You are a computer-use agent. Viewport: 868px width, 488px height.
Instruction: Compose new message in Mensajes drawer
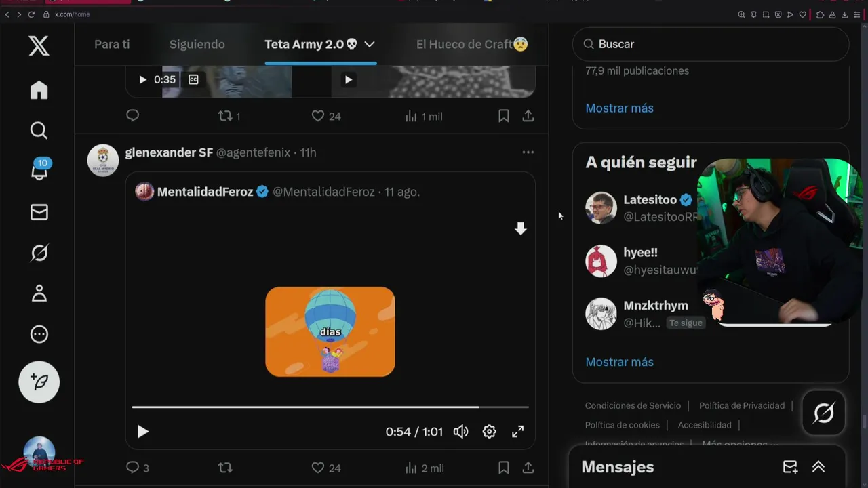pos(790,467)
